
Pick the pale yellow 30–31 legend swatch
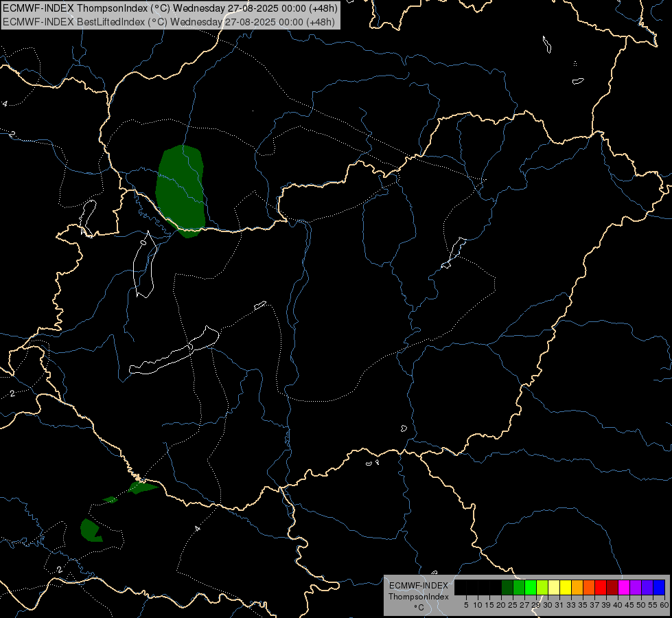click(554, 587)
